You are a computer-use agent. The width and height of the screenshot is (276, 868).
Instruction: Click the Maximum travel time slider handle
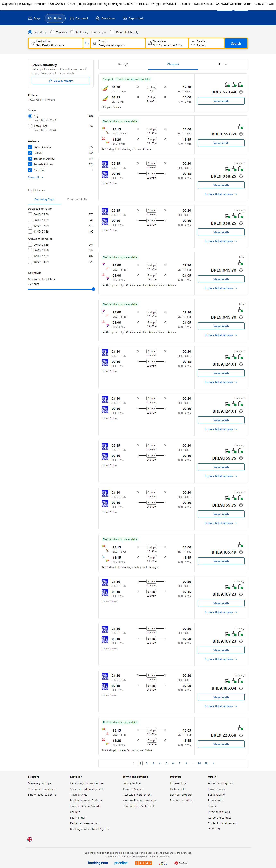(94, 289)
